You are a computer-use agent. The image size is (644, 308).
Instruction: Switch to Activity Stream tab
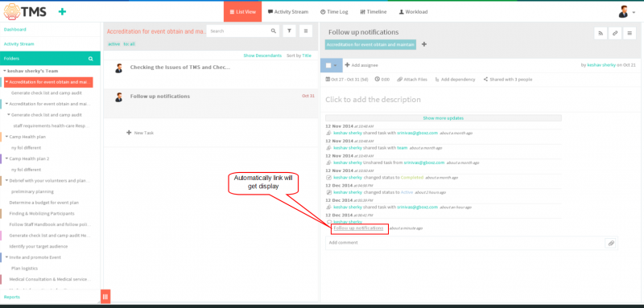point(288,12)
